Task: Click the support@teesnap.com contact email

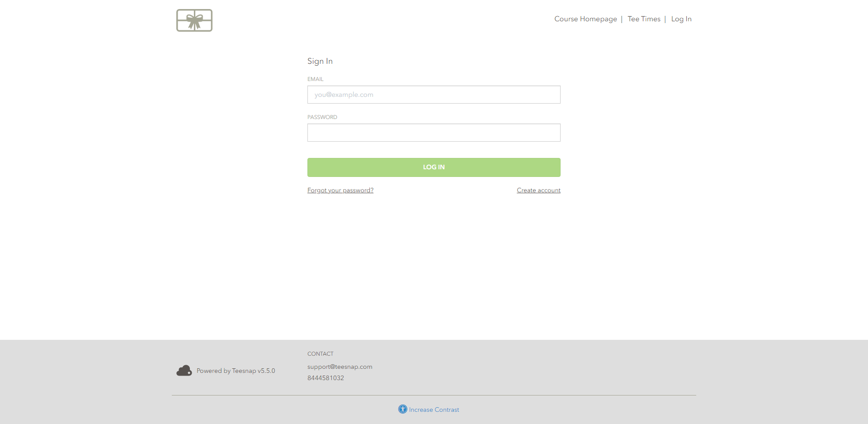Action: (x=340, y=367)
